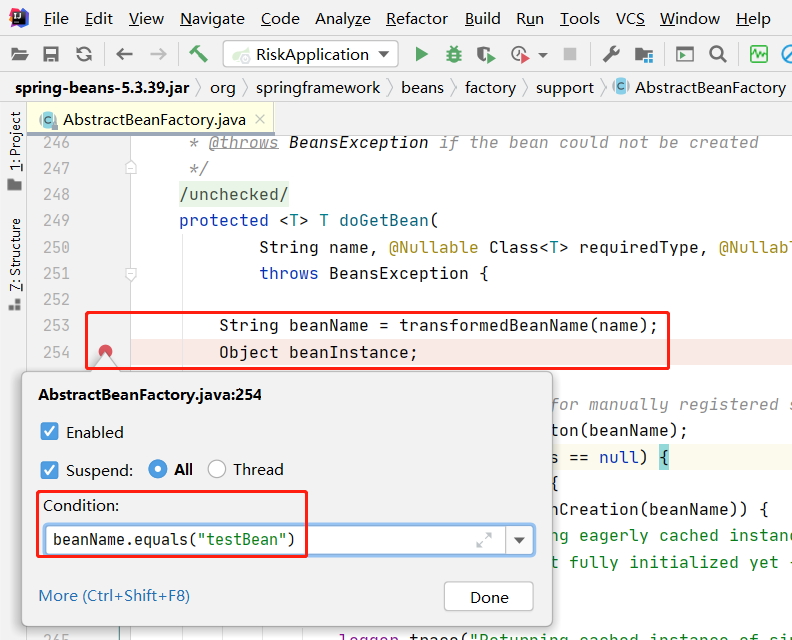Click the IntelliJ IDEA logo icon

point(19,18)
